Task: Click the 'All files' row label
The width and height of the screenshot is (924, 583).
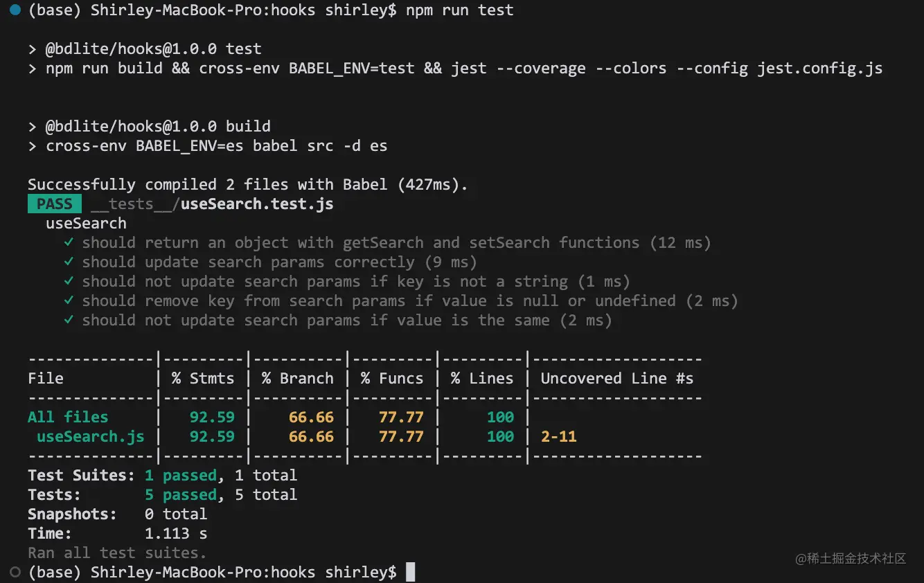Action: coord(68,417)
